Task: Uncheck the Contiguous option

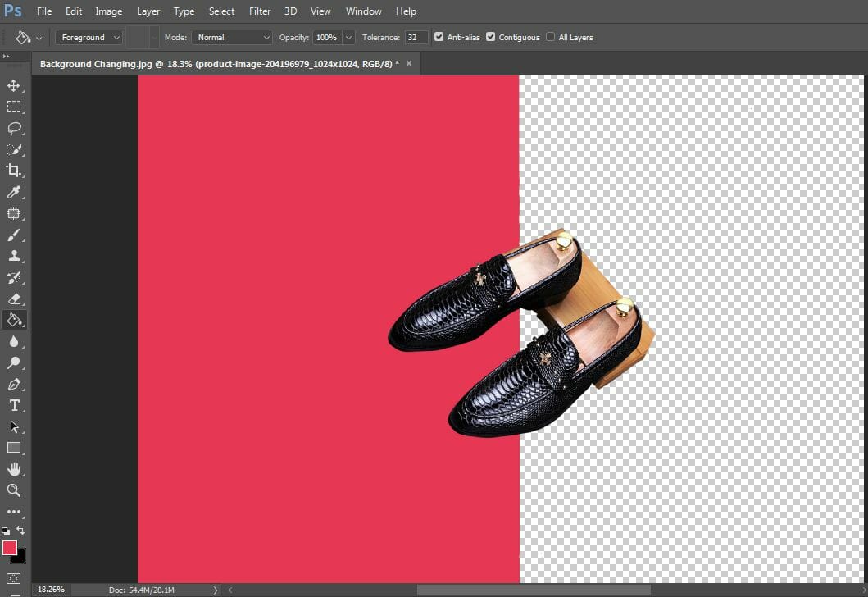Action: [490, 37]
